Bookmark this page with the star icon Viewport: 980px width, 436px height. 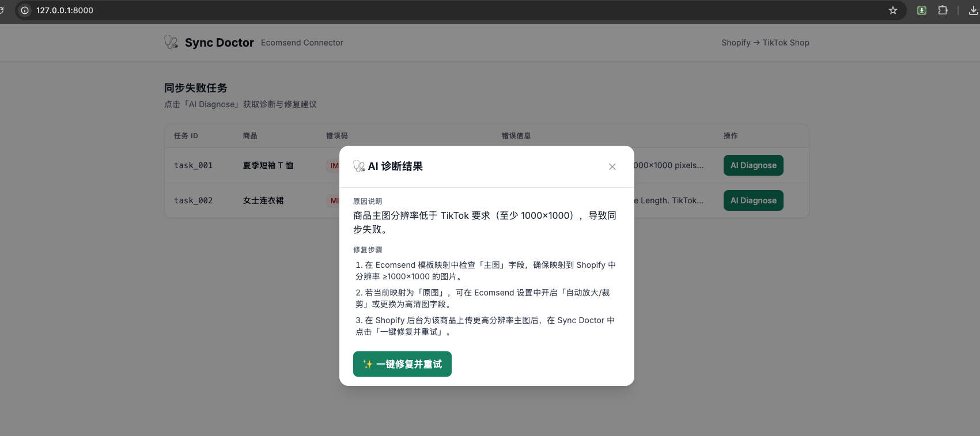(x=893, y=10)
